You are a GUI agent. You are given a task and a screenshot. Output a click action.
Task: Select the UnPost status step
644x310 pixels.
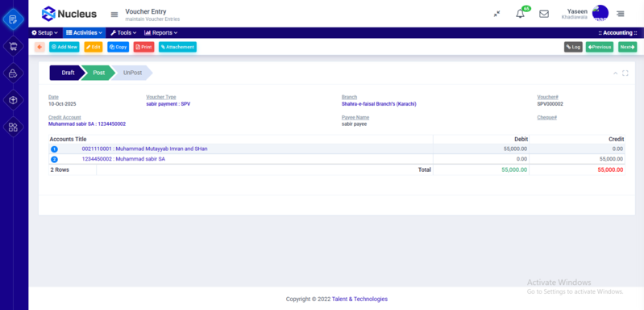pyautogui.click(x=132, y=73)
